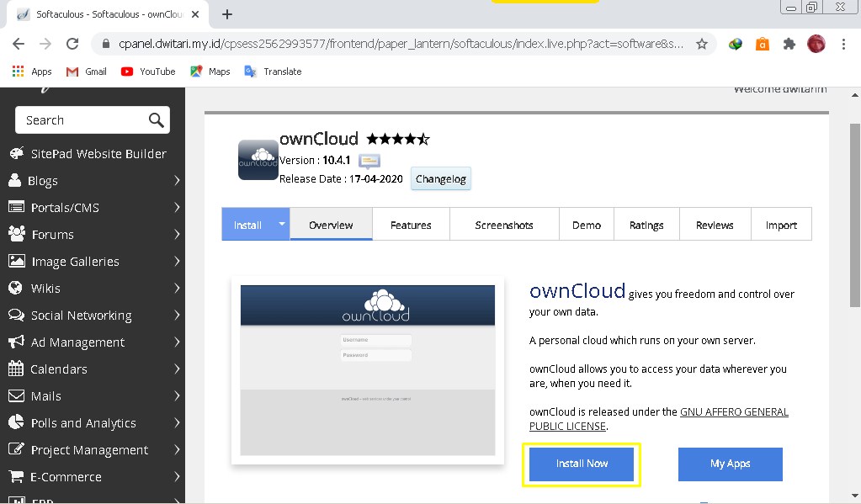Open the Install tab dropdown arrow
Image resolution: width=861 pixels, height=504 pixels.
(282, 225)
